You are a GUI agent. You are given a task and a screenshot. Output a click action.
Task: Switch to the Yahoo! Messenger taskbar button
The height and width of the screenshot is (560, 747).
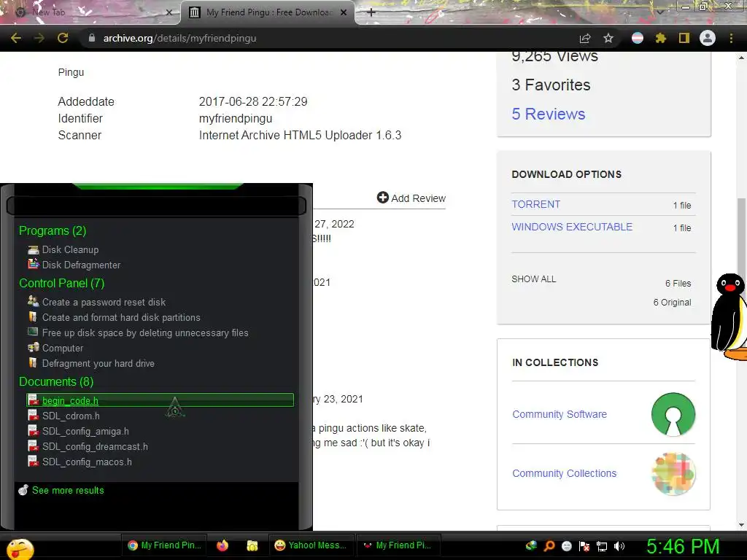tap(310, 545)
